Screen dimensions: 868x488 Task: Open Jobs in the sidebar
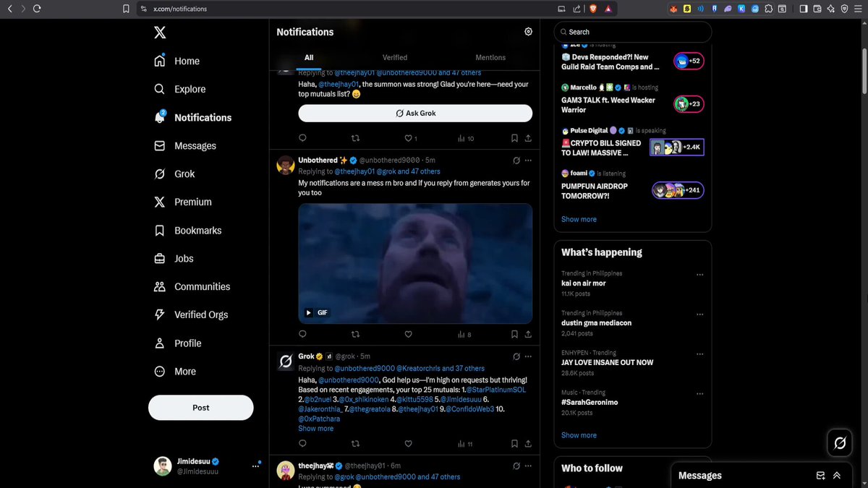tap(174, 259)
